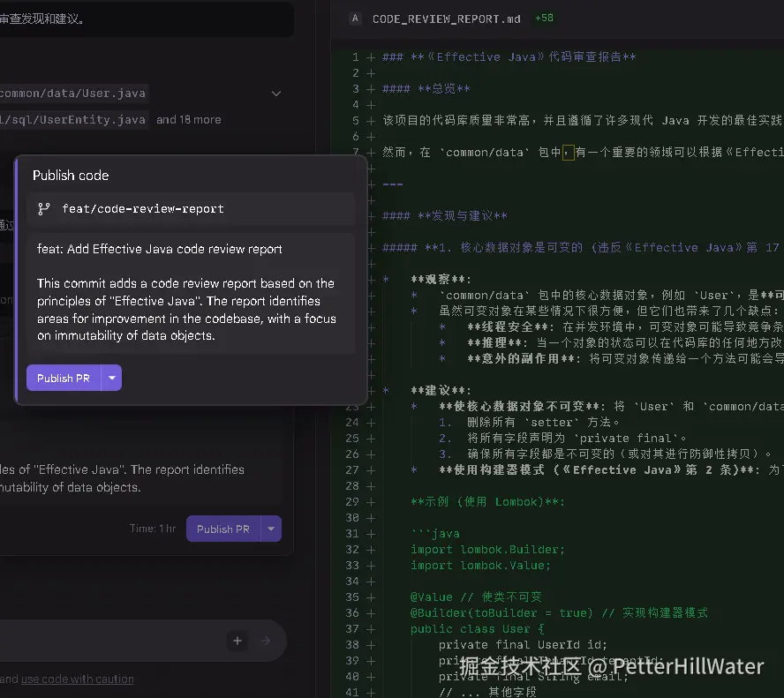Screen dimensions: 784x698
Task: Click line 'import lombok.Value;'
Action: coord(480,566)
